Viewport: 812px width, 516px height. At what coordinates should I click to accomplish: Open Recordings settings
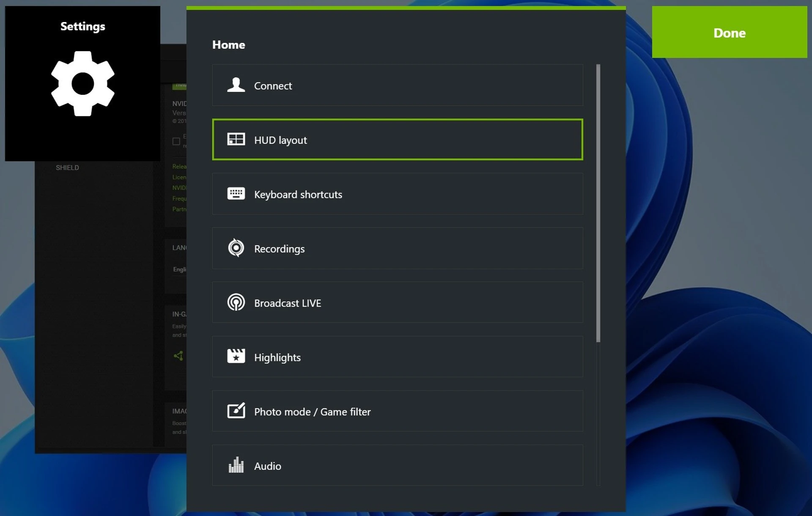pyautogui.click(x=398, y=248)
